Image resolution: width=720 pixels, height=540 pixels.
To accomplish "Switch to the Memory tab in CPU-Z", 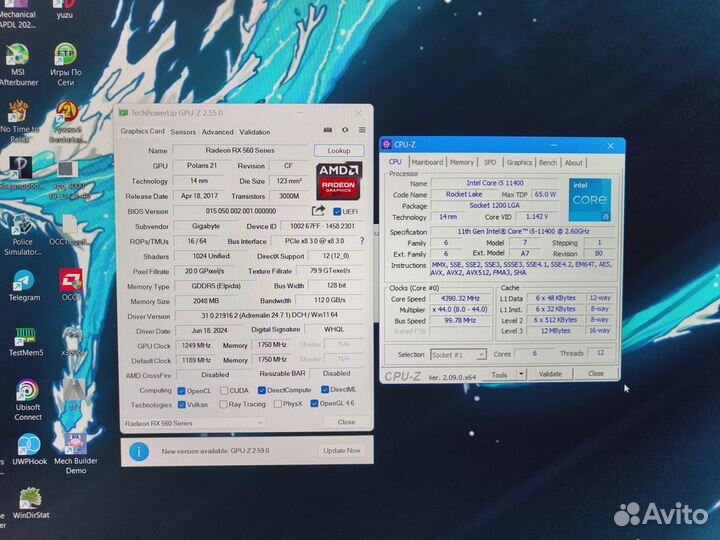I will pos(461,162).
